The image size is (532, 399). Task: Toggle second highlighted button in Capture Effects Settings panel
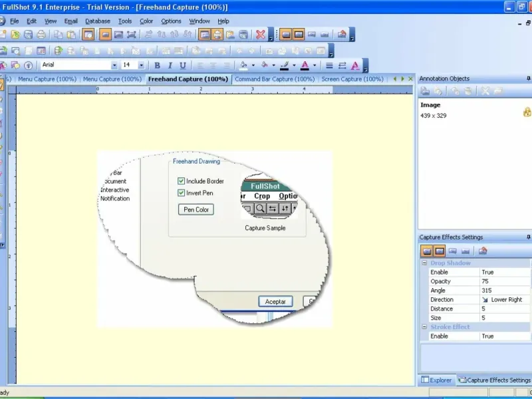click(x=440, y=251)
